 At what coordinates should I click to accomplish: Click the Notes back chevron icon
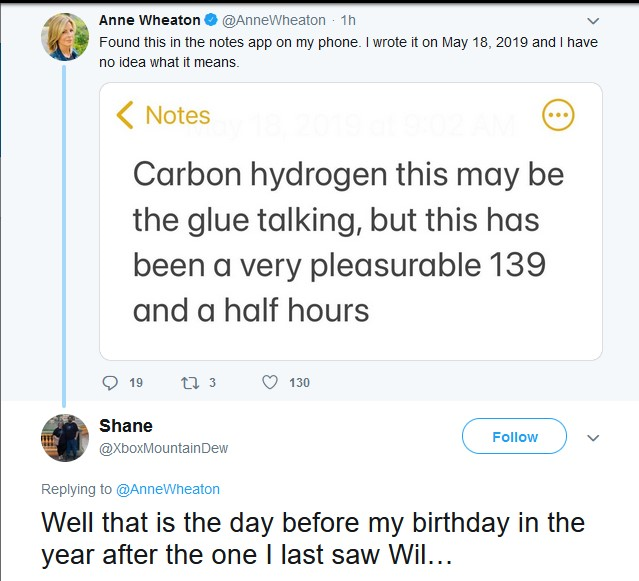[125, 115]
